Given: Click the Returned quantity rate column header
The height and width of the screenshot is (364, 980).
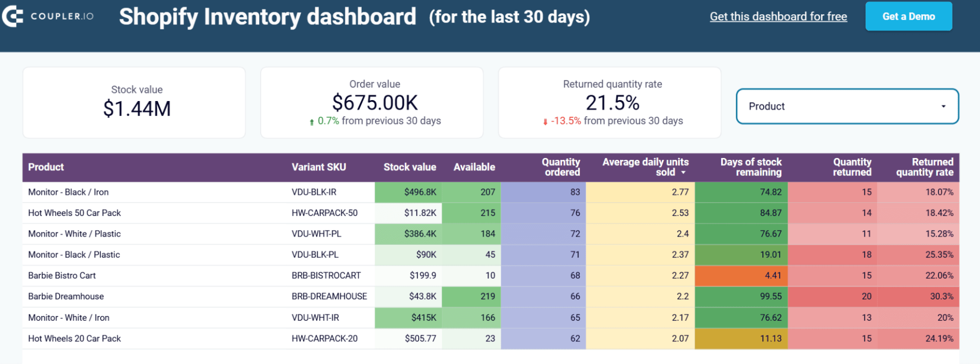Looking at the screenshot, I should click(x=925, y=167).
